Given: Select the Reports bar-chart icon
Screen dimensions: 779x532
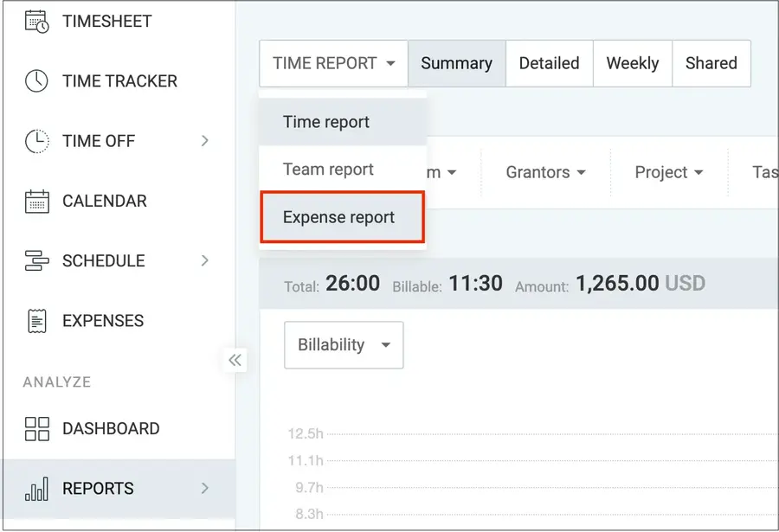Looking at the screenshot, I should point(36,489).
